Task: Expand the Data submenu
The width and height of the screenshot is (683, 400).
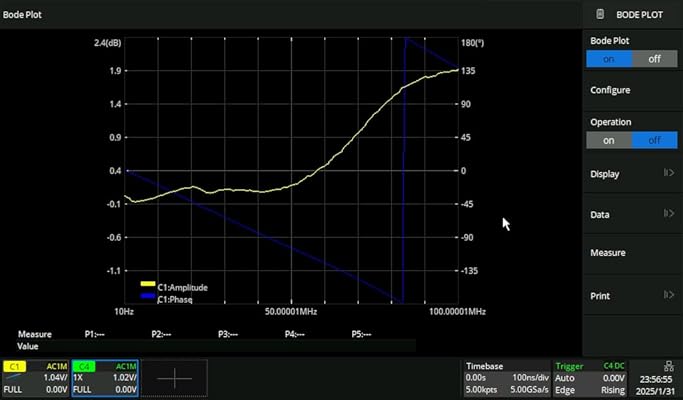Action: [632, 214]
